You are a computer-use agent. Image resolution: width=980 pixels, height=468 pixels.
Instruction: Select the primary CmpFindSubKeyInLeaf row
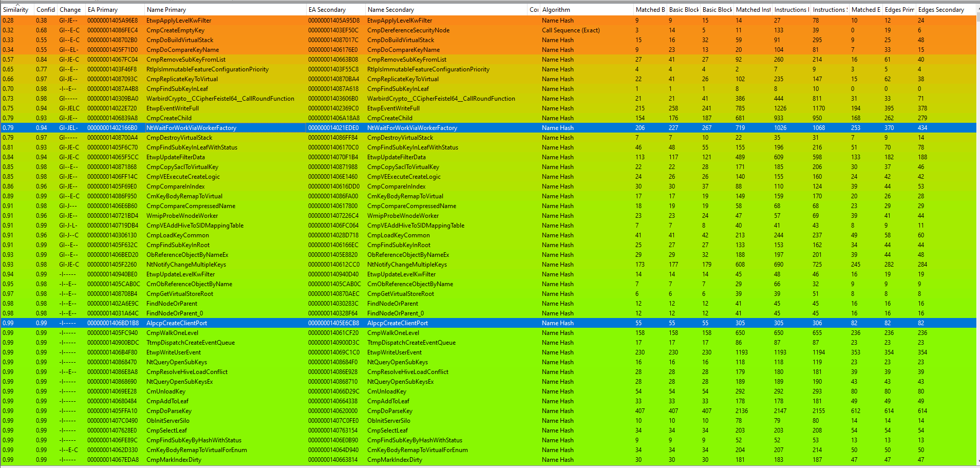tap(177, 89)
